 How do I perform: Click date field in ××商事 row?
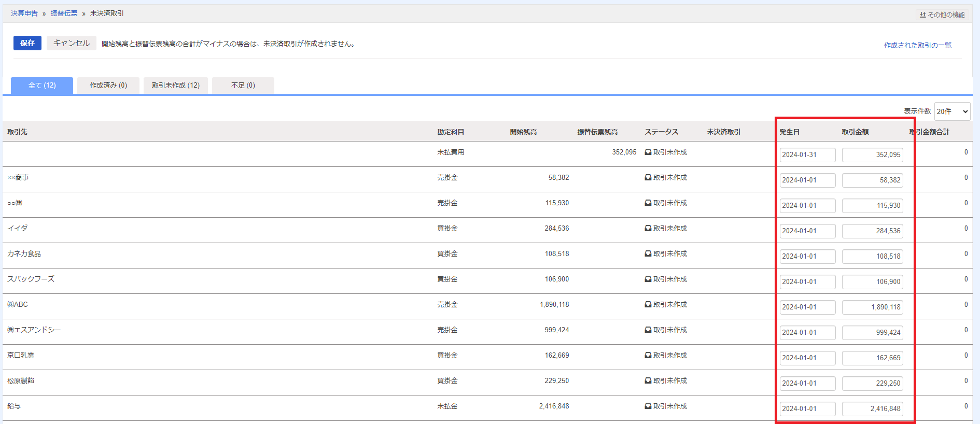[808, 180]
